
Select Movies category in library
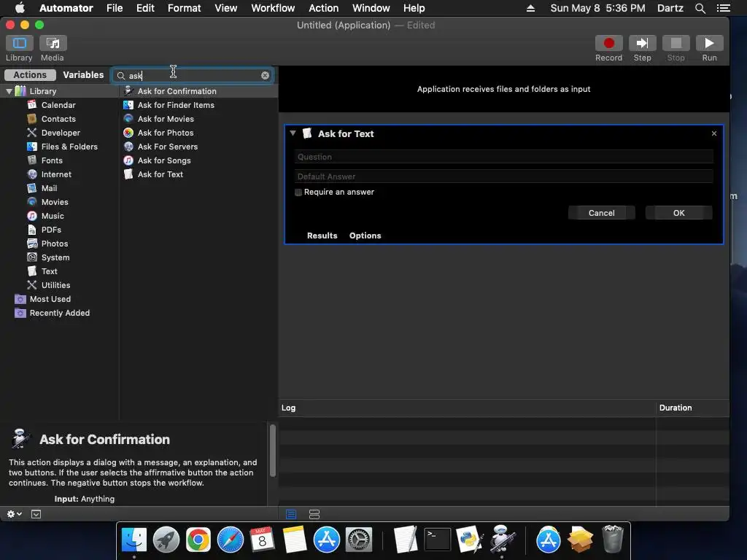click(54, 202)
